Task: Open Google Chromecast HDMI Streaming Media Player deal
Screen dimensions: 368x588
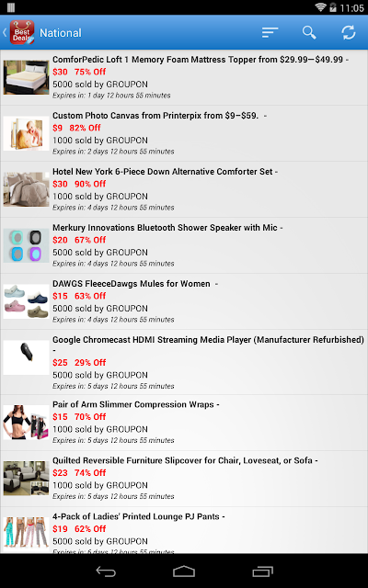Action: click(x=184, y=362)
